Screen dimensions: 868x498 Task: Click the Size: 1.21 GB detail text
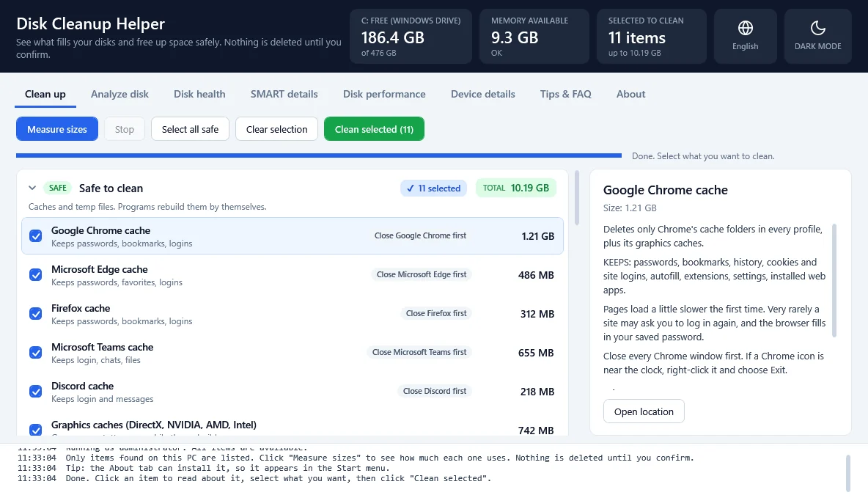click(630, 208)
